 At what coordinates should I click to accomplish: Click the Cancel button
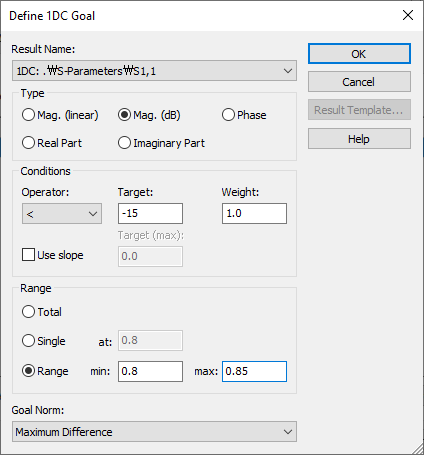coord(359,82)
